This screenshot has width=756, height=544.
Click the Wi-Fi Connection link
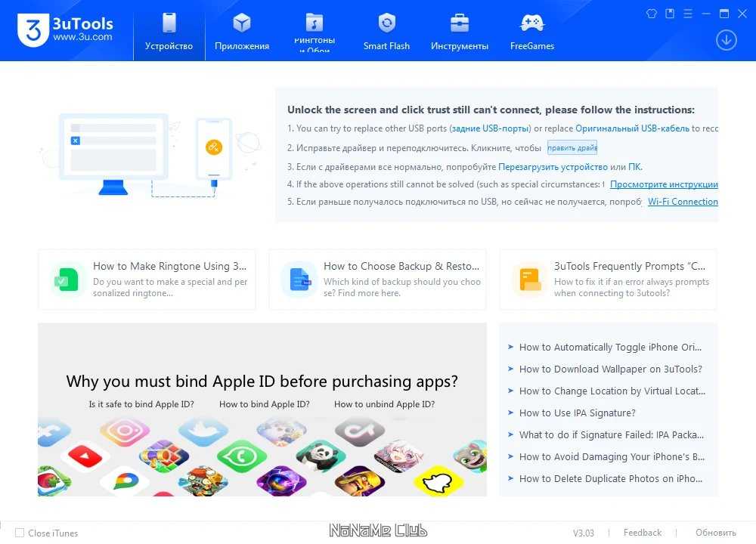pos(683,202)
